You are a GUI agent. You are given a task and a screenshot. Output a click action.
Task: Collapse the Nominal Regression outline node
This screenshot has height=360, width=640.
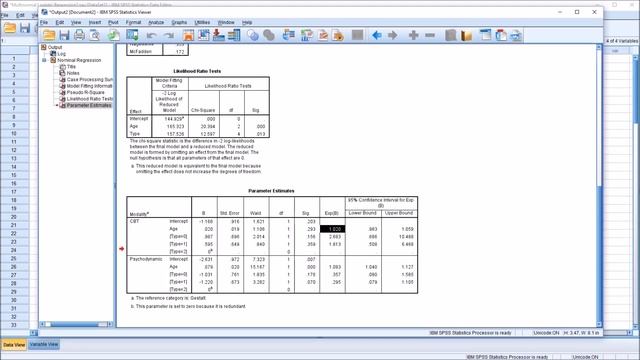(x=44, y=60)
